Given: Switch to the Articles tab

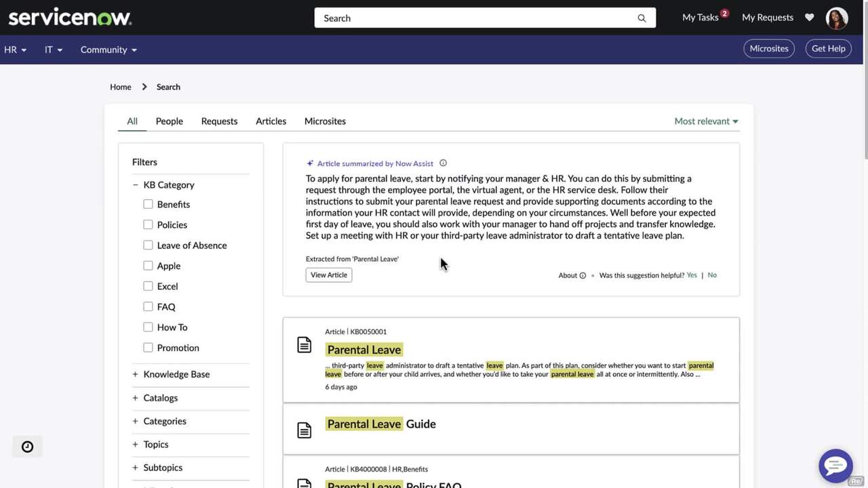Looking at the screenshot, I should [x=271, y=121].
